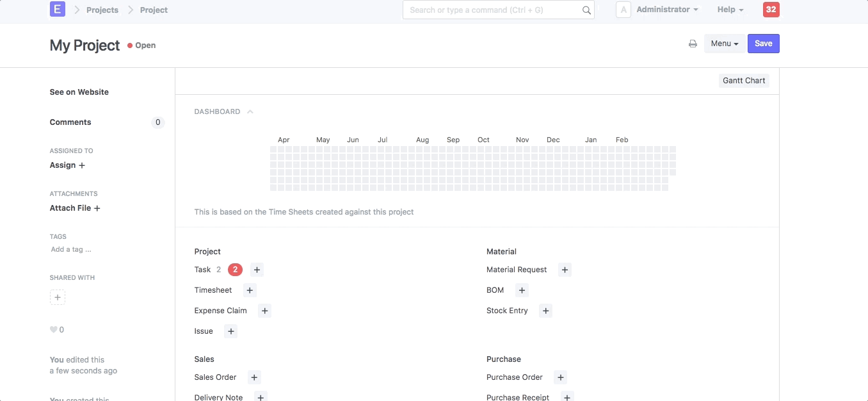Add a new Delivery Note with plus

[x=261, y=397]
